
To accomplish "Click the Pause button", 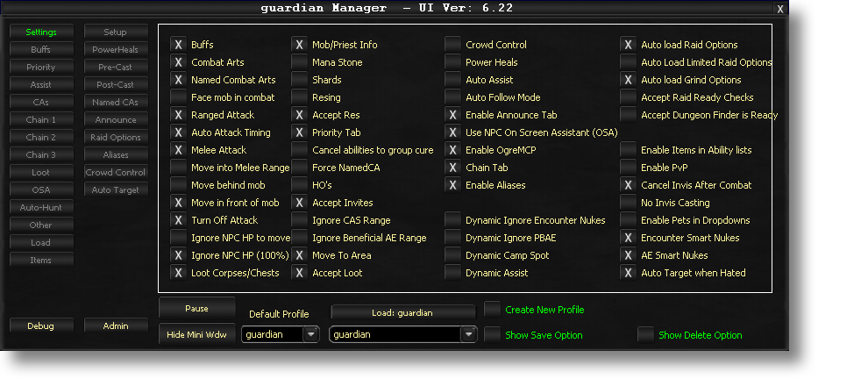I will [197, 309].
